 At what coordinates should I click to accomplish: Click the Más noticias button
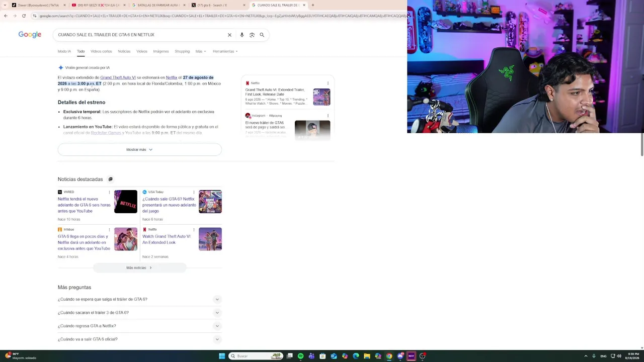(x=139, y=268)
